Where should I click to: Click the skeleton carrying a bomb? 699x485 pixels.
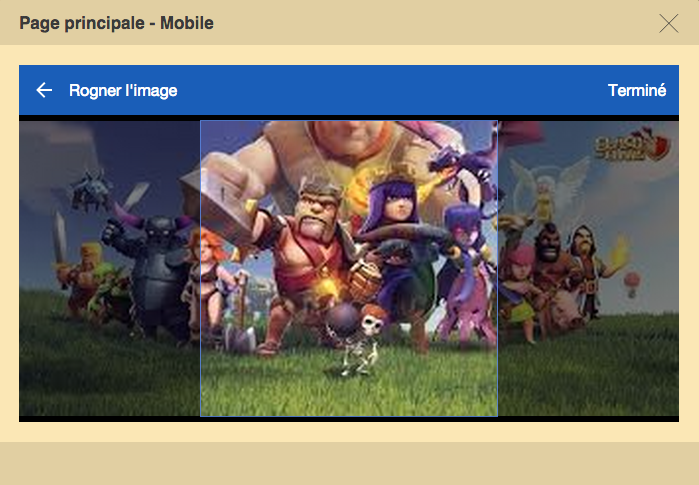click(x=357, y=339)
